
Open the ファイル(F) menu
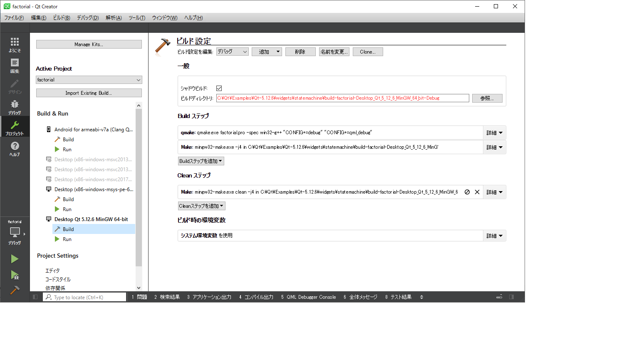pos(14,18)
